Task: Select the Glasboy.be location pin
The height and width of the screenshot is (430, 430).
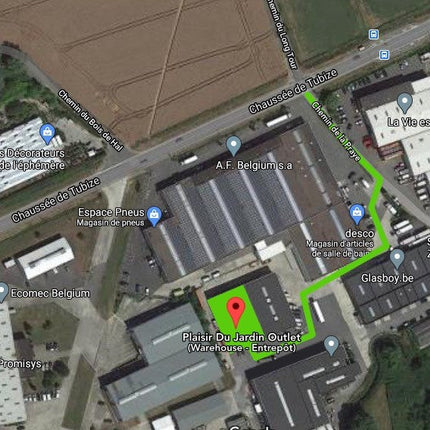Action: click(397, 259)
